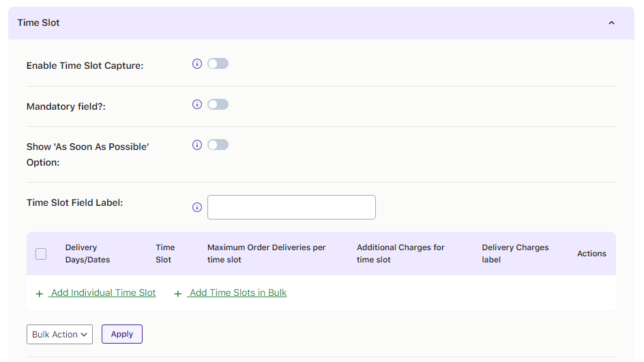The height and width of the screenshot is (362, 644).
Task: Toggle the Mandatory field switch
Action: tap(218, 104)
